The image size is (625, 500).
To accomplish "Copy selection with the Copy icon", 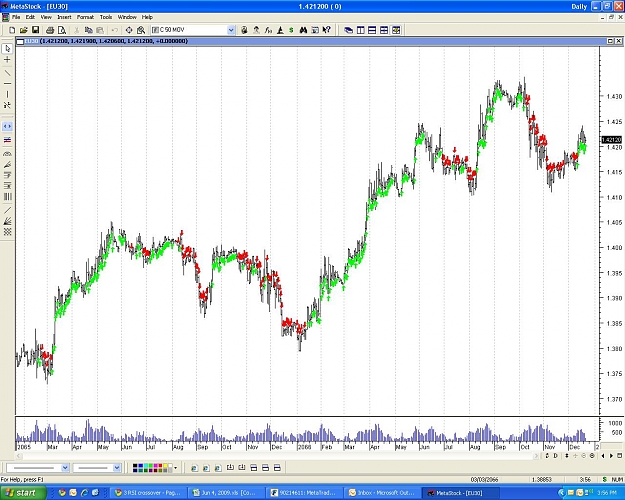I will click(x=88, y=30).
